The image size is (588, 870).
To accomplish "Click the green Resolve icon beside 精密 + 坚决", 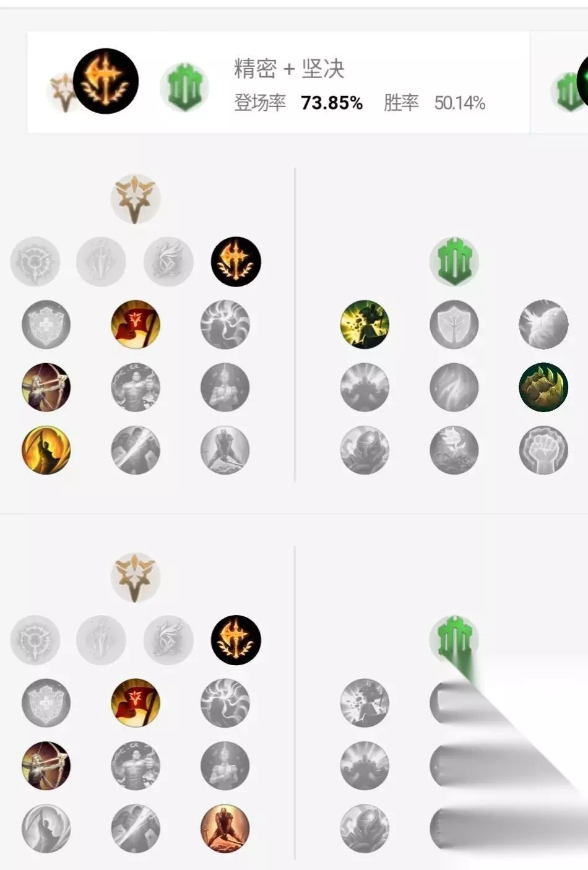I will coord(184,87).
